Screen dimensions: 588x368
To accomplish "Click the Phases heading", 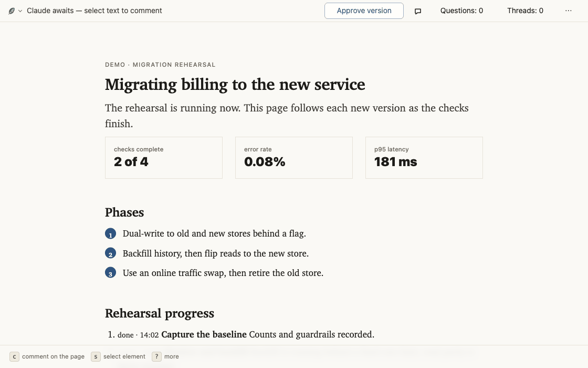I will pyautogui.click(x=124, y=212).
